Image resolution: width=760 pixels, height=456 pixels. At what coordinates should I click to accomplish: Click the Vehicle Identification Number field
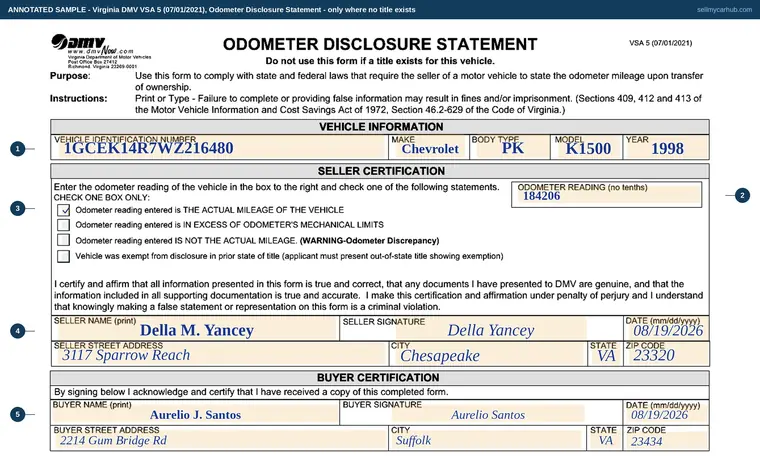pyautogui.click(x=220, y=147)
